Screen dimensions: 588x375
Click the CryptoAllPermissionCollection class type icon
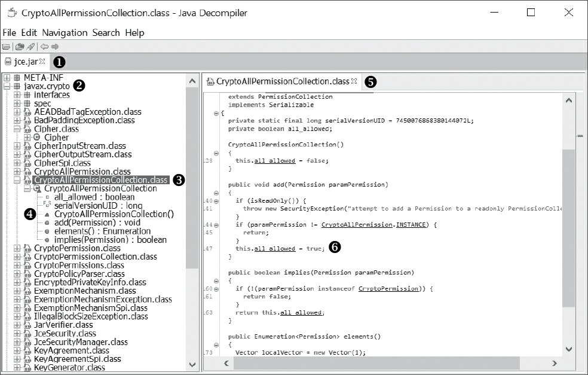coord(37,188)
